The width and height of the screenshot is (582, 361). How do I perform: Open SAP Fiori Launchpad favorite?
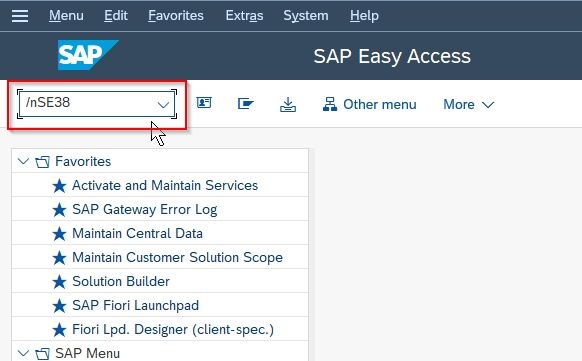[135, 305]
